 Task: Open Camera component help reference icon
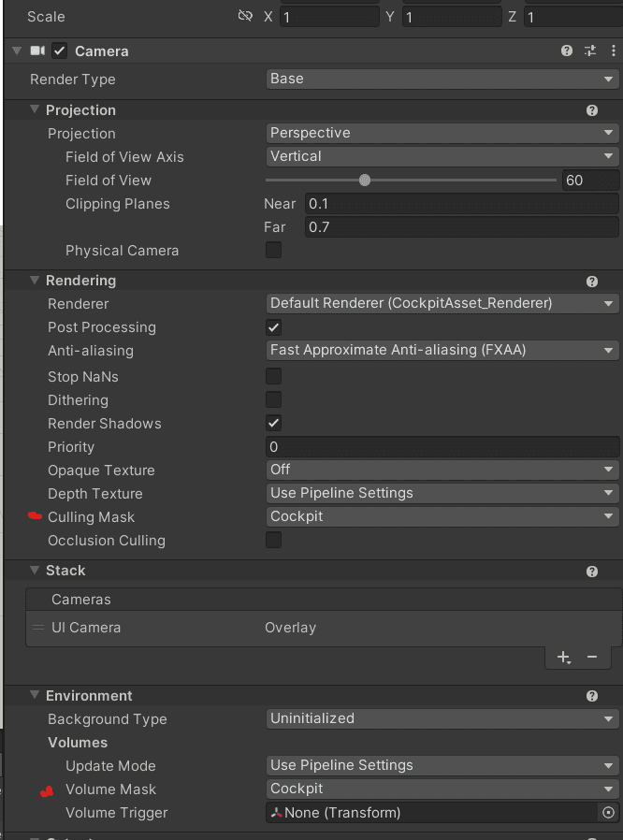tap(567, 51)
